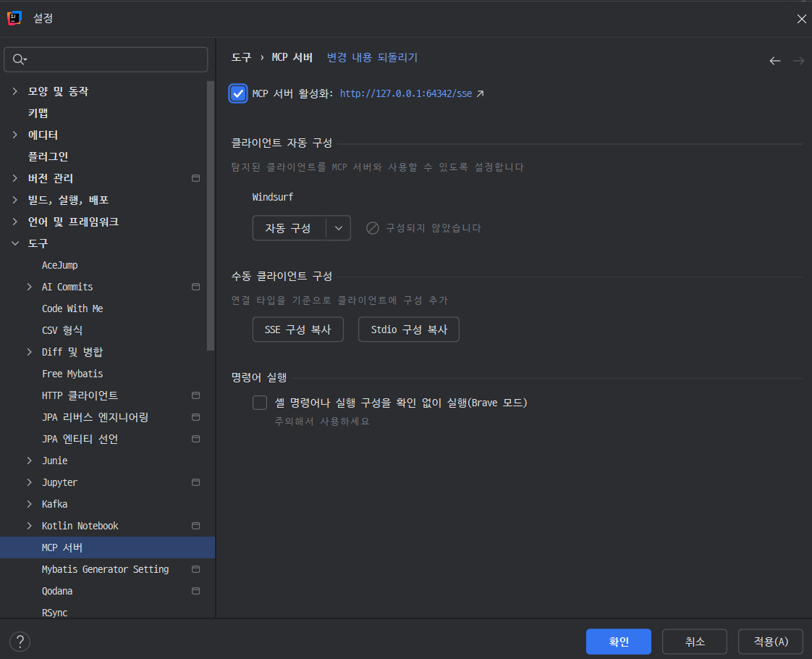Click project-level icon next to JPA 리버스 엔지니어링
The height and width of the screenshot is (659, 812).
[x=195, y=418]
